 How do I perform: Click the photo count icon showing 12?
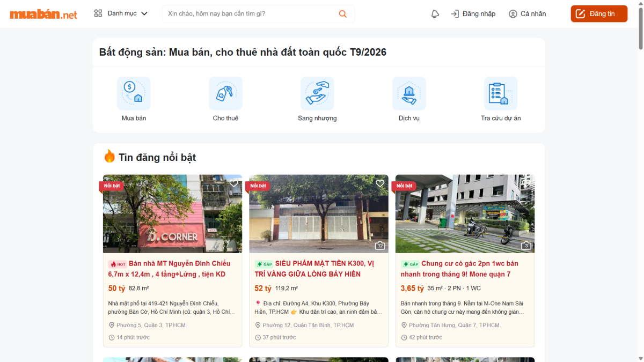pyautogui.click(x=380, y=246)
